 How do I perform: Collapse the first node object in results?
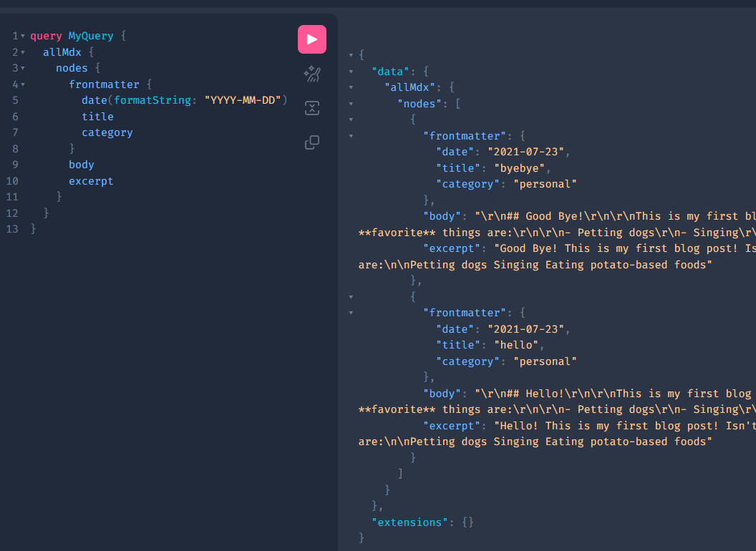coord(351,120)
